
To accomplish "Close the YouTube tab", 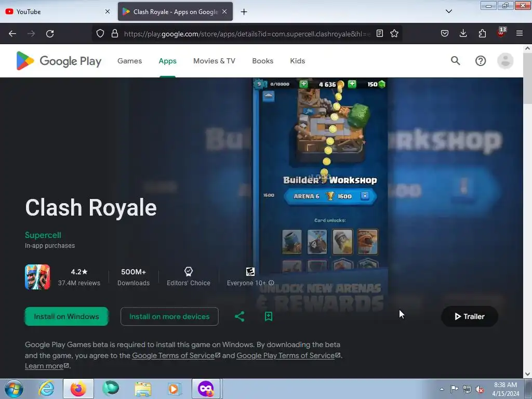I will coord(107,11).
